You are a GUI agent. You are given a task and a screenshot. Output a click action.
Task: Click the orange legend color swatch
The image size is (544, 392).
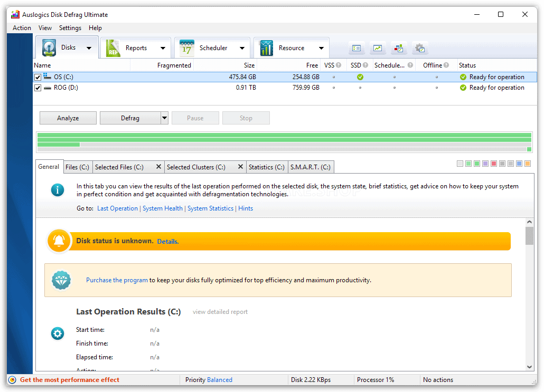(x=528, y=164)
